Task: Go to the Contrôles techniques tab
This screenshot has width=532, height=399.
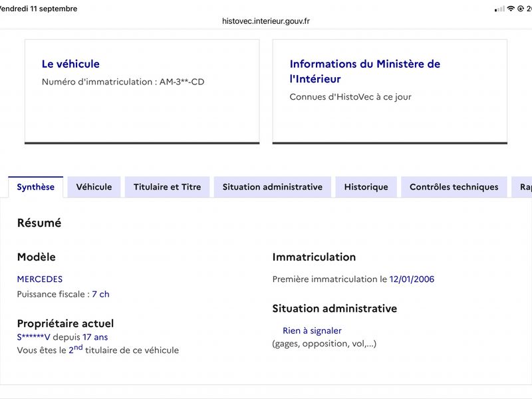Action: click(x=454, y=187)
